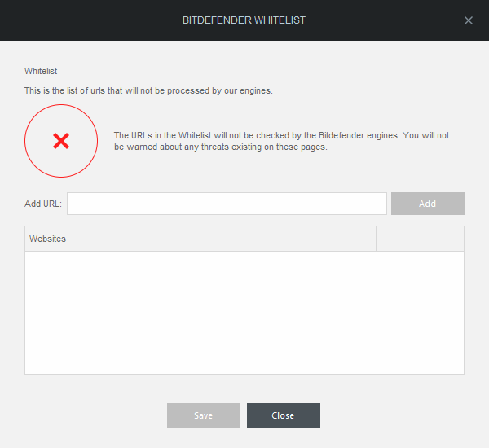This screenshot has width=489, height=448.
Task: Click inside the empty websites list
Action: pyautogui.click(x=244, y=313)
